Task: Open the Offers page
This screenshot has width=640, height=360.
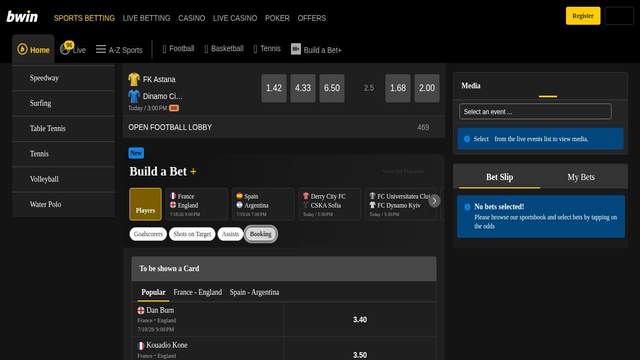Action: pos(311,18)
